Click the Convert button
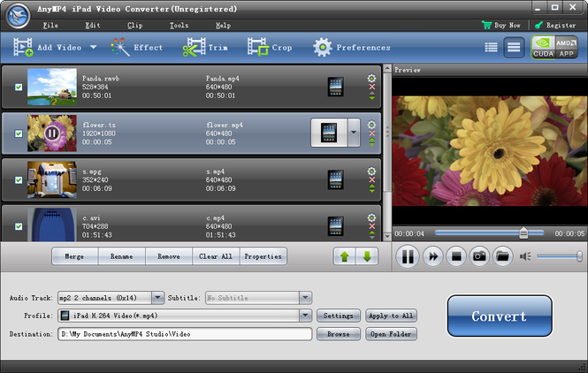The image size is (588, 373). pyautogui.click(x=500, y=316)
